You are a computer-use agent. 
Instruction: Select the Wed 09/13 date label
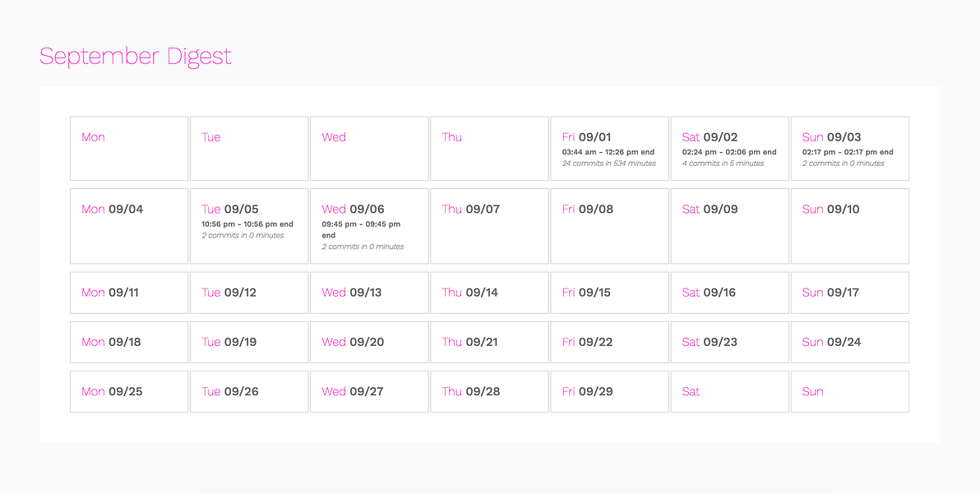tap(353, 293)
